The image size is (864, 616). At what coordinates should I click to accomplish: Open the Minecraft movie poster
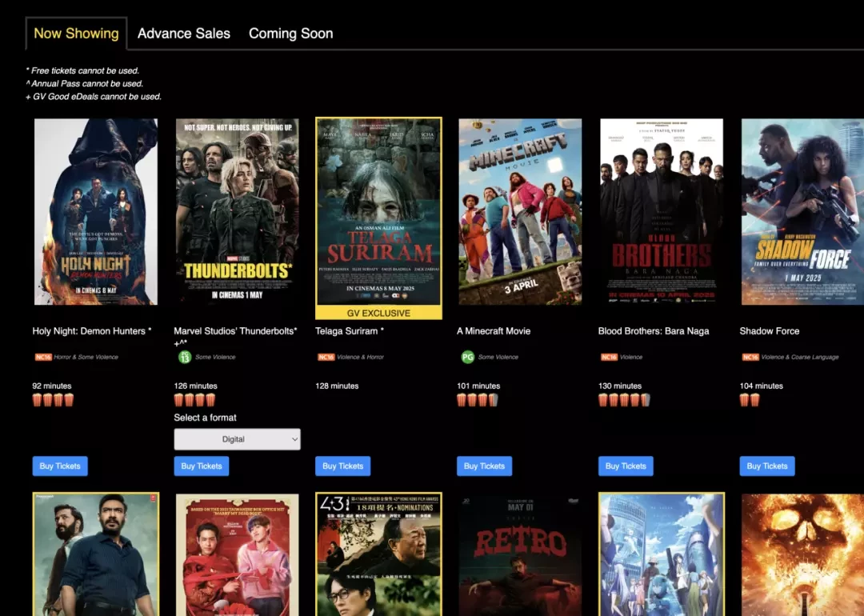520,211
